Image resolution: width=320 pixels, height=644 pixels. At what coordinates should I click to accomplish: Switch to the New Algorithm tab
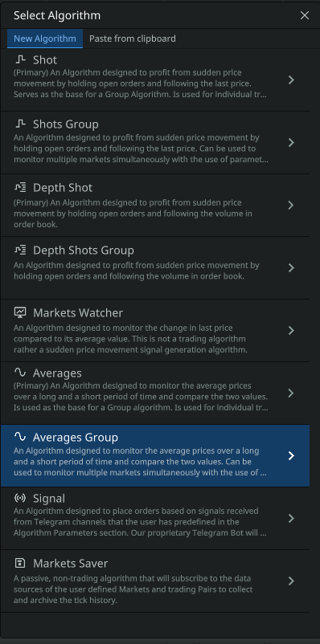click(45, 39)
